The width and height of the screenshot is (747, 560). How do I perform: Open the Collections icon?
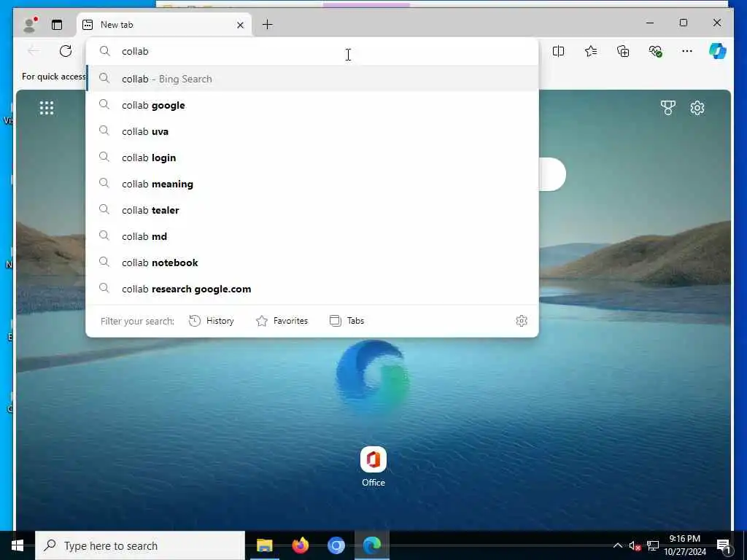[623, 51]
